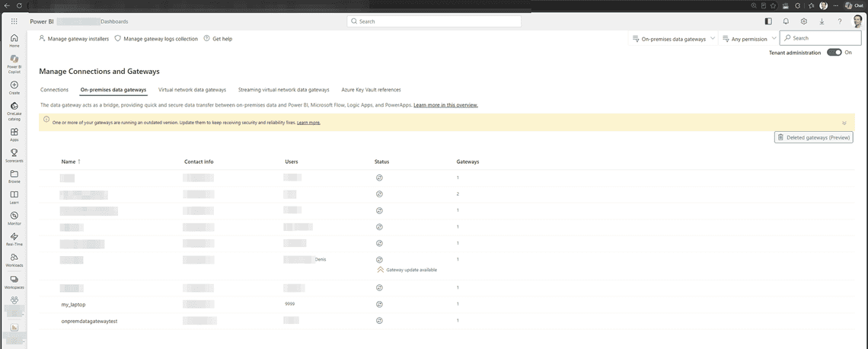Click Manage gateway logs collection
Screen dimensions: 868x349
pyautogui.click(x=156, y=39)
